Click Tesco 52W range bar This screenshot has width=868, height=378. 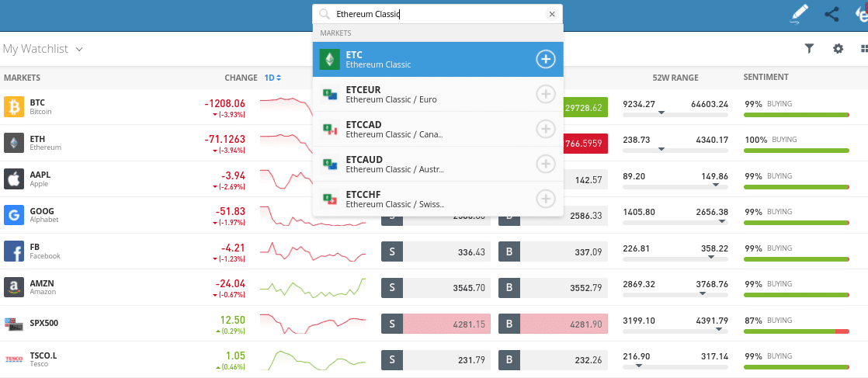(675, 366)
